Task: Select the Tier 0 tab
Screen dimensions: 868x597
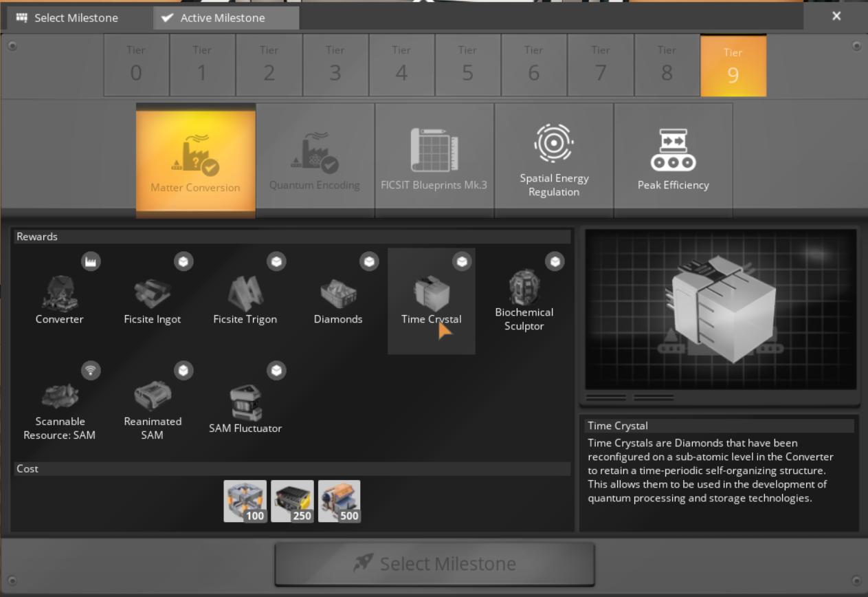Action: tap(136, 65)
